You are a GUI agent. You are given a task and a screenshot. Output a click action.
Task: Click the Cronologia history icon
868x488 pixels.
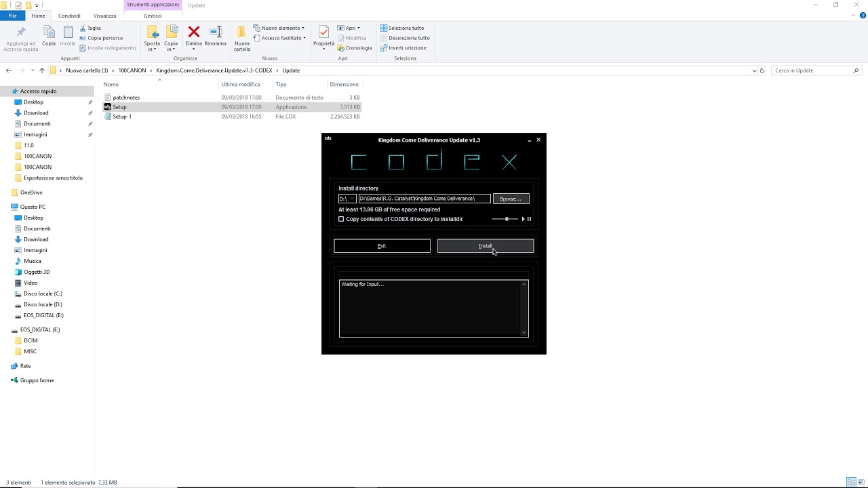coord(341,48)
